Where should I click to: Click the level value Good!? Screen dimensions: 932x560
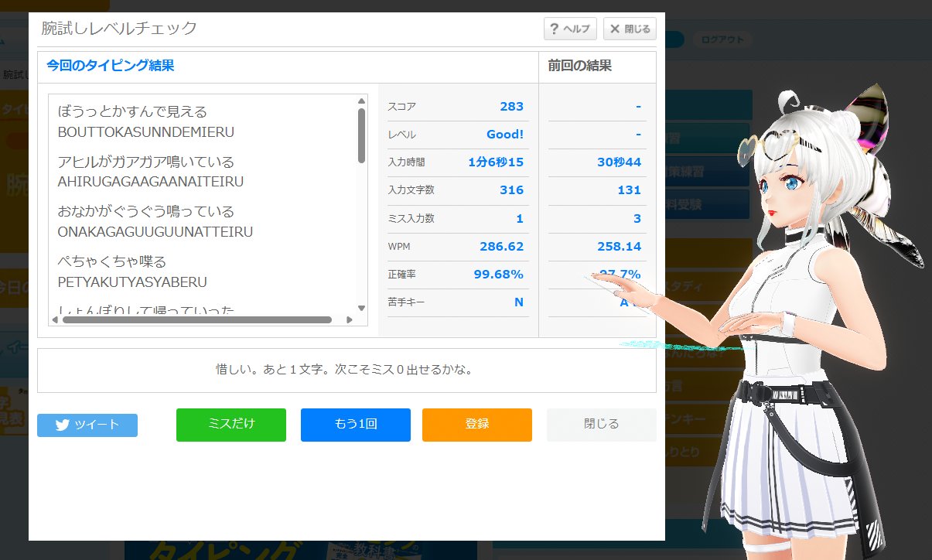click(x=505, y=134)
